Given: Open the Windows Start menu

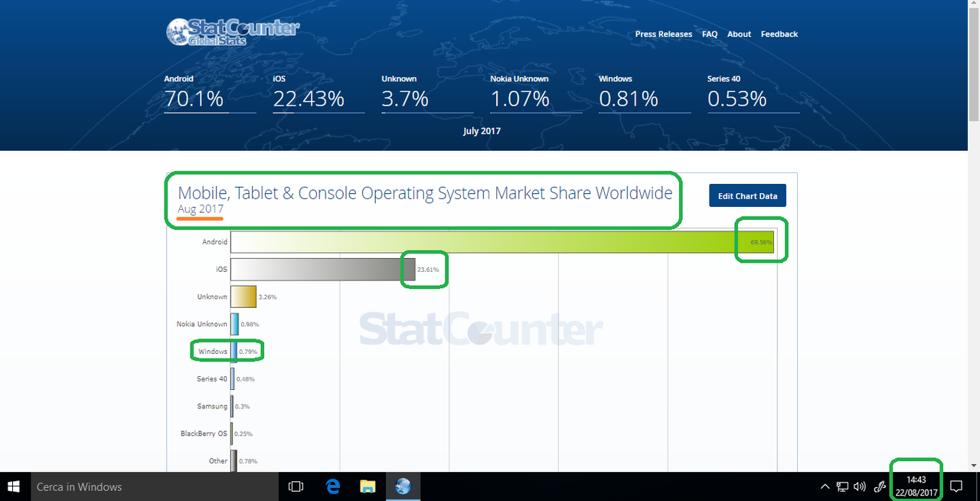Looking at the screenshot, I should (14, 486).
